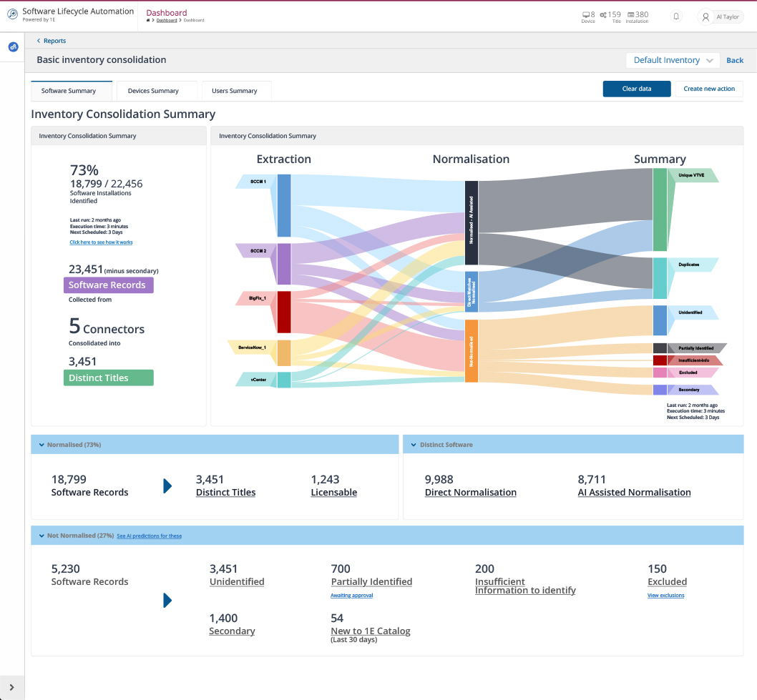Image resolution: width=757 pixels, height=700 pixels.
Task: Click the Direct Matches Normalised blue node
Action: coord(472,292)
